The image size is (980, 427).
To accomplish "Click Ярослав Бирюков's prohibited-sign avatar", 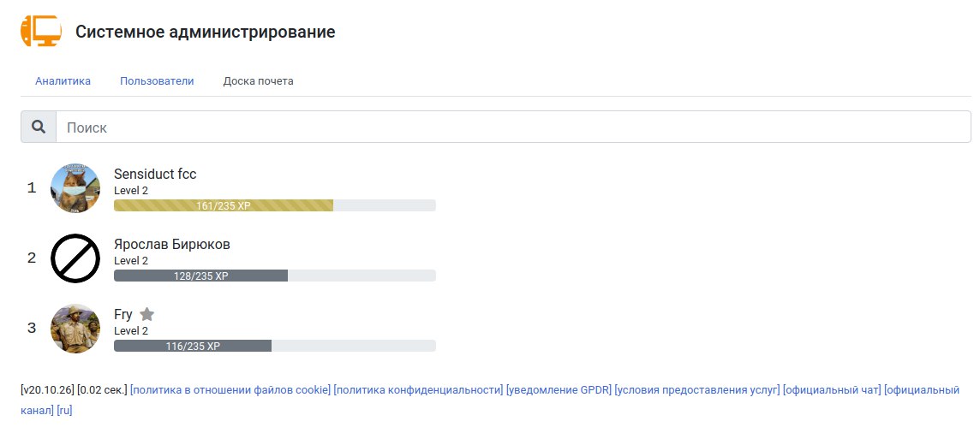I will coord(75,258).
